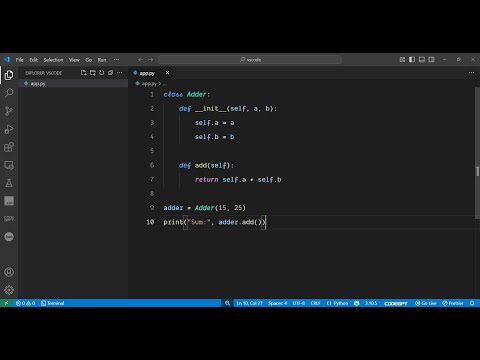Viewport: 480px width, 360px height.
Task: Start Go Live server
Action: click(426, 303)
